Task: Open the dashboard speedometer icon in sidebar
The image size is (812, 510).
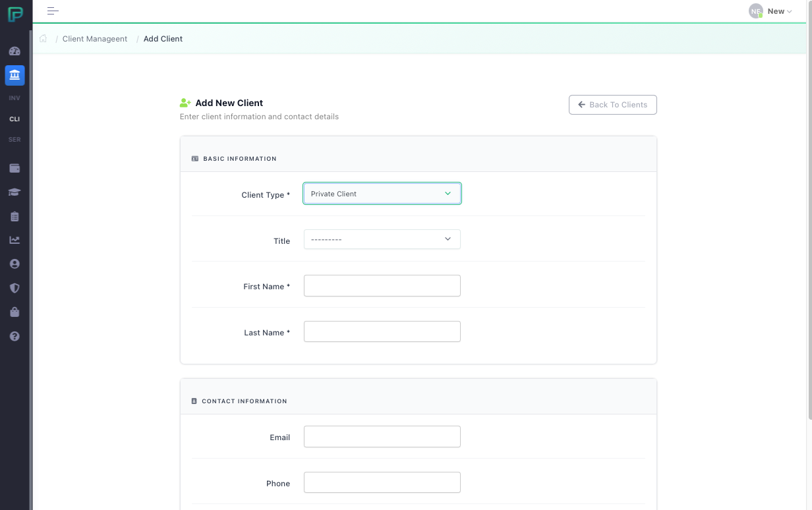Action: pyautogui.click(x=14, y=51)
